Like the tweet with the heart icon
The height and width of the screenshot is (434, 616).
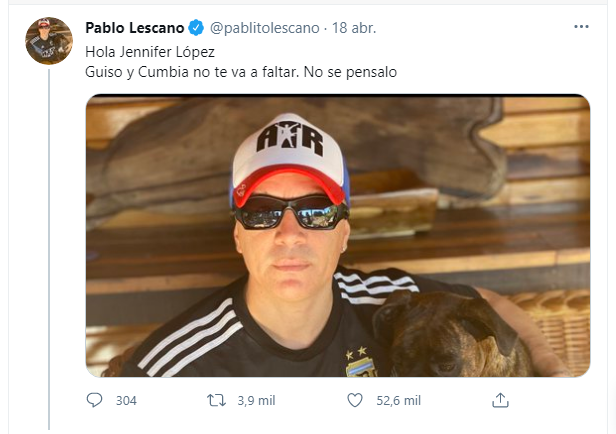(355, 400)
